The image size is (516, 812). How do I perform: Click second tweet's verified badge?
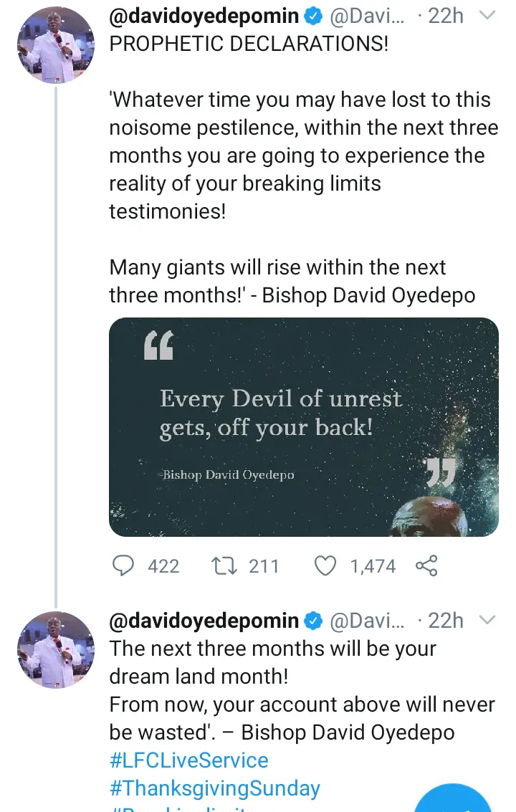(x=313, y=621)
